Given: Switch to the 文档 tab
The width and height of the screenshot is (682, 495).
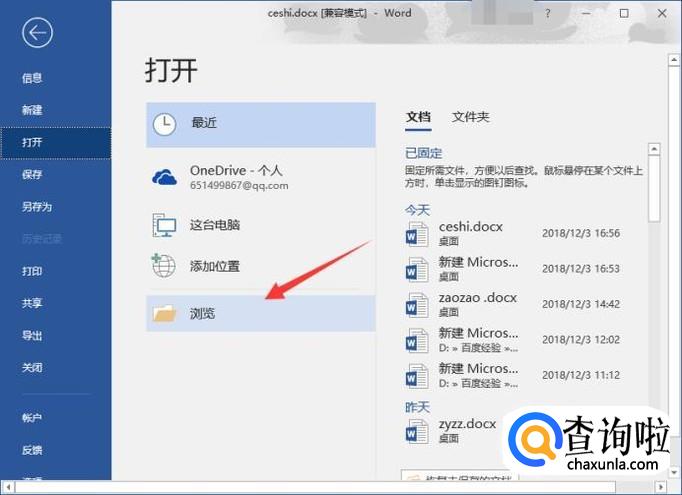Looking at the screenshot, I should click(418, 117).
